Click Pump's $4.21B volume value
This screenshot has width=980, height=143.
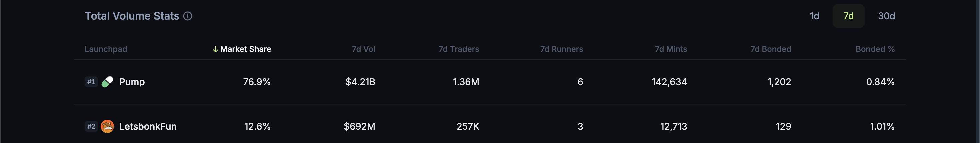click(360, 82)
